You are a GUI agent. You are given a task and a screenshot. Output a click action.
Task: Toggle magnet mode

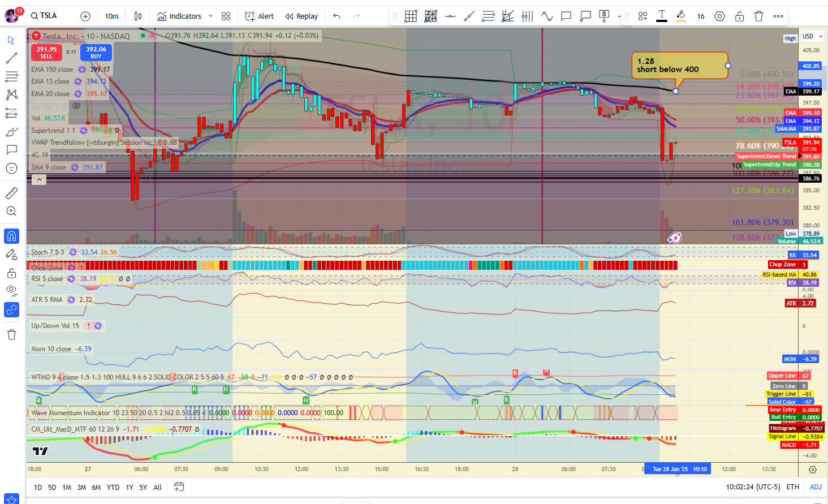tap(11, 236)
